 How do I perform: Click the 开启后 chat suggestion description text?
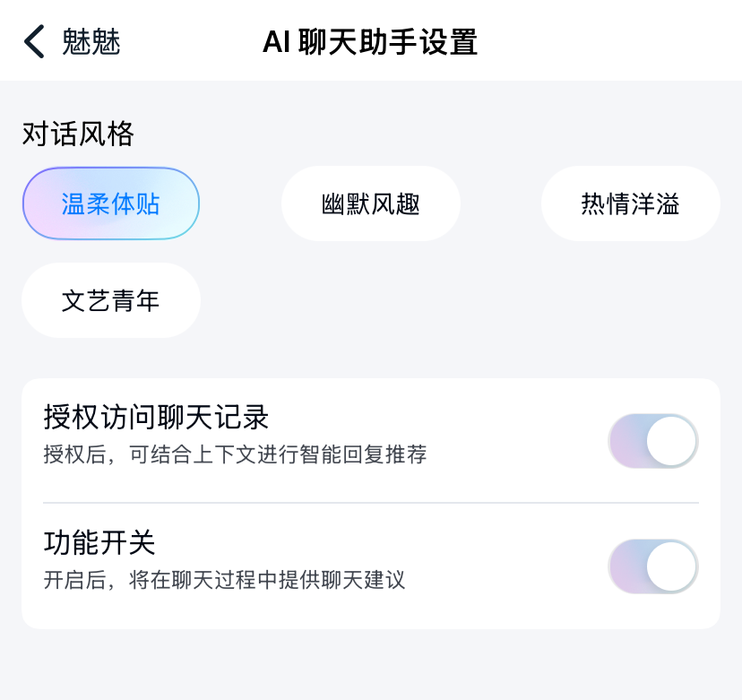[224, 580]
